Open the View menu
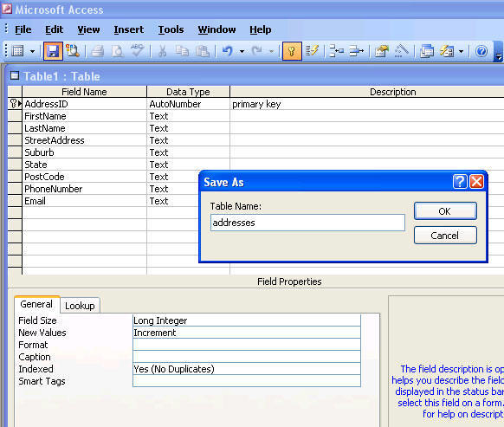The height and width of the screenshot is (427, 504). tap(88, 29)
